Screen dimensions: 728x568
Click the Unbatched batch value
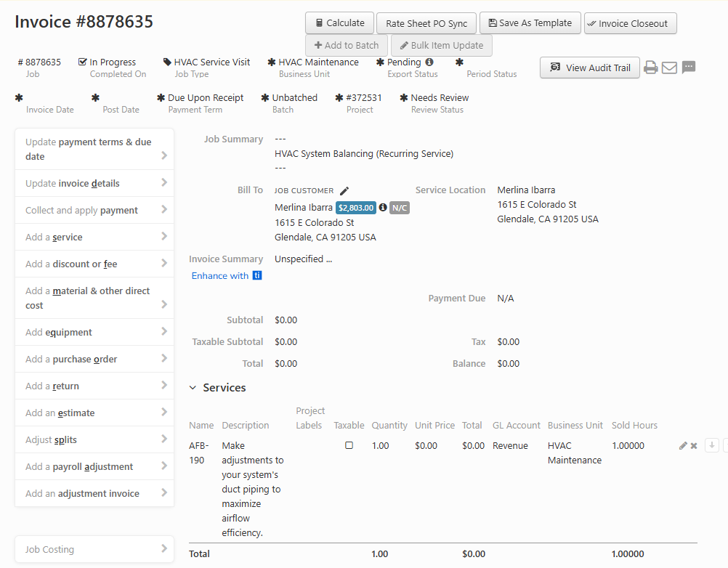[294, 98]
